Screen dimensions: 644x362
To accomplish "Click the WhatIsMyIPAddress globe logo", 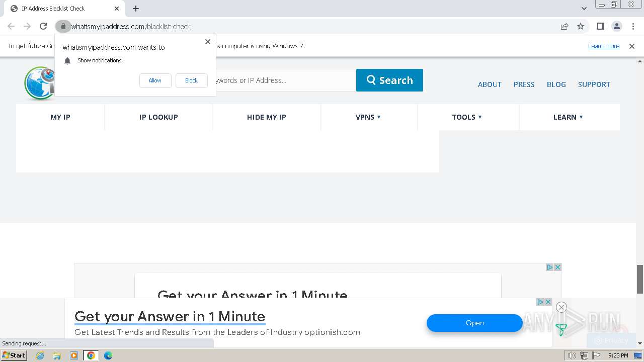I will click(x=39, y=83).
